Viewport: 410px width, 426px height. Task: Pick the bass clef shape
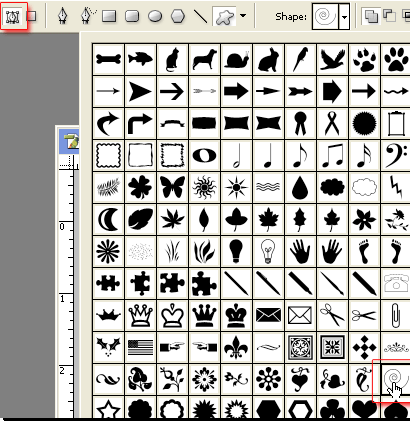(396, 155)
